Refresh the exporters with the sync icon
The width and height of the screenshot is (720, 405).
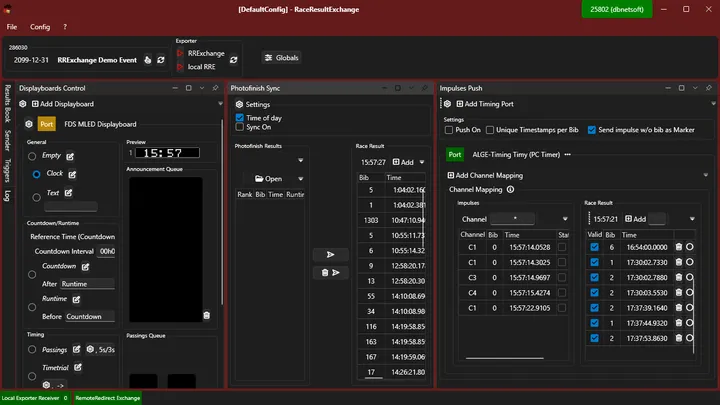(x=233, y=60)
